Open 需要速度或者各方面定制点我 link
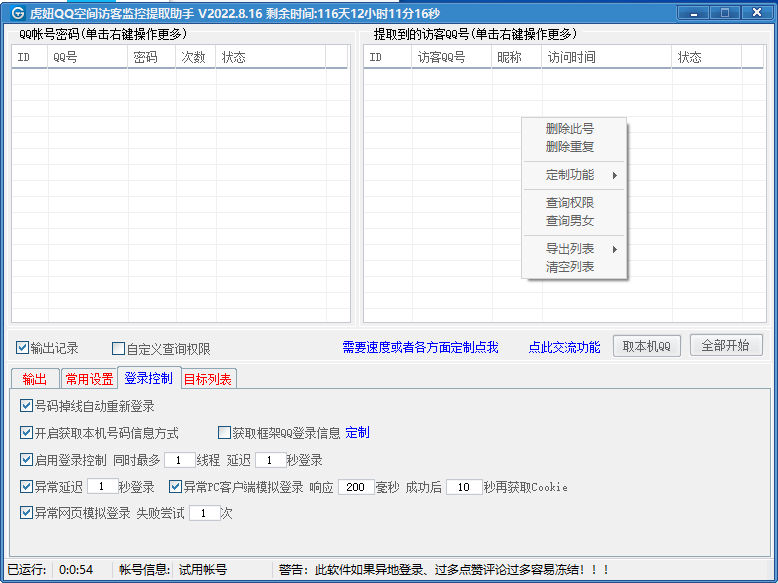The image size is (778, 583). click(x=420, y=347)
